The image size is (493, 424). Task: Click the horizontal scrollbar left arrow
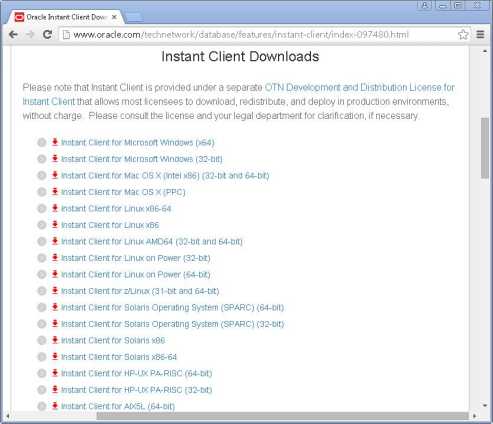[8, 416]
